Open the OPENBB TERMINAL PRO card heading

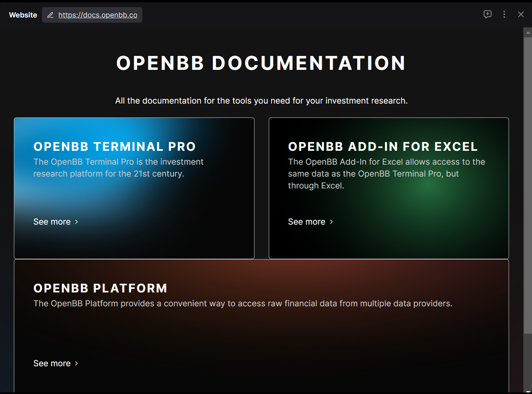(115, 146)
